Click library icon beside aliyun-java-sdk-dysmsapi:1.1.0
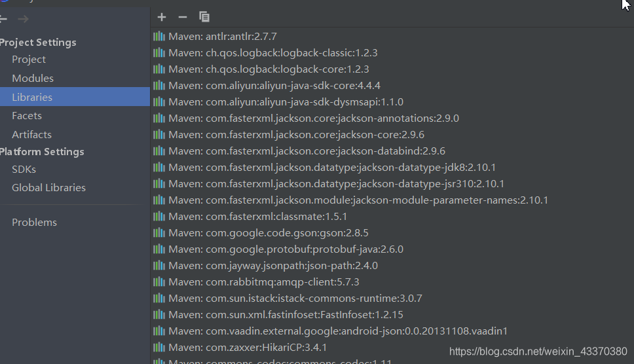 coord(159,102)
